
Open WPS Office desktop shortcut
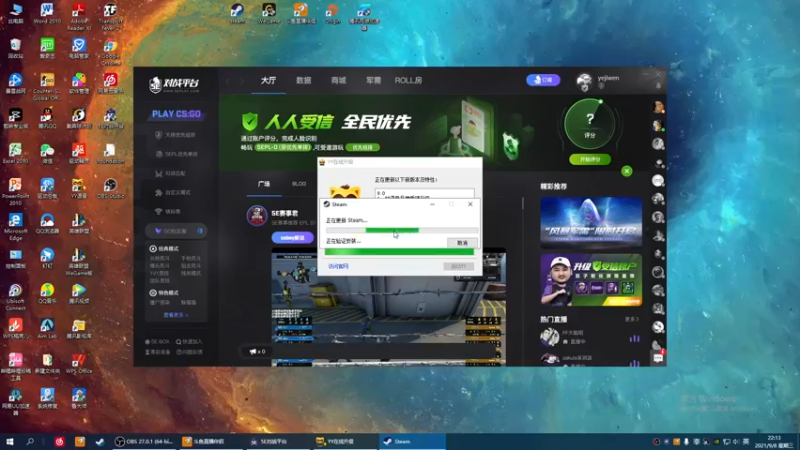[79, 363]
